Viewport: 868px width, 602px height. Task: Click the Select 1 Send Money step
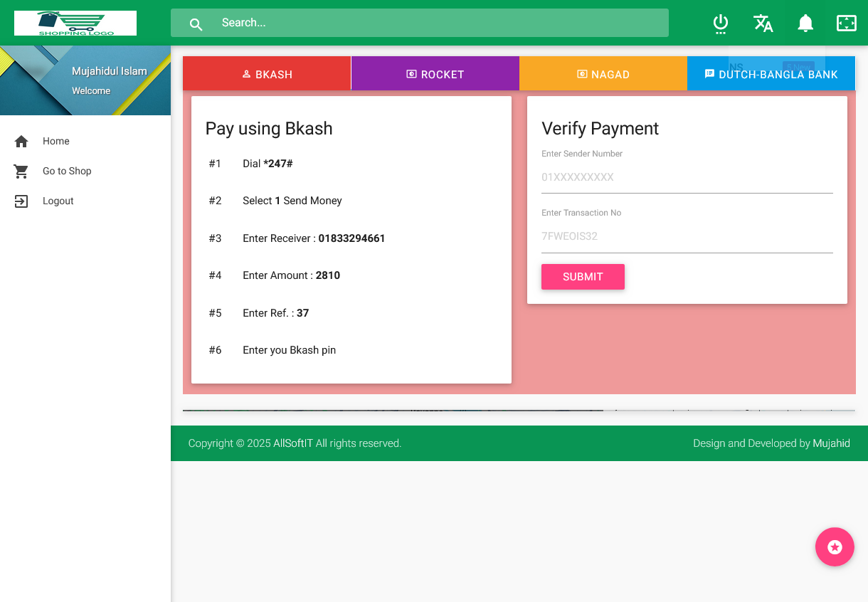292,201
